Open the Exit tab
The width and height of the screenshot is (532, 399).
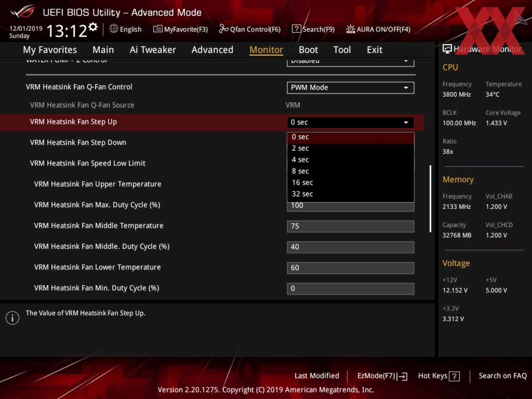click(374, 50)
